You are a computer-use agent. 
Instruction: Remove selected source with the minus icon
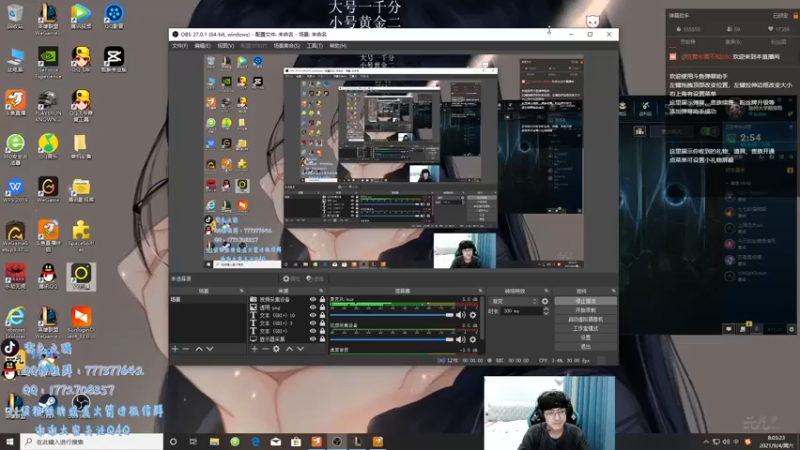coord(265,349)
